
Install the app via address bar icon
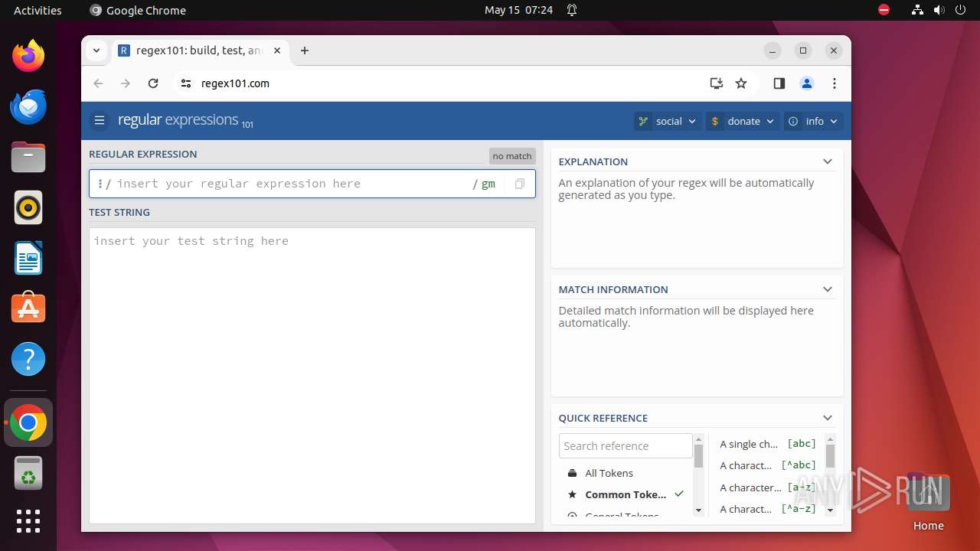point(717,83)
